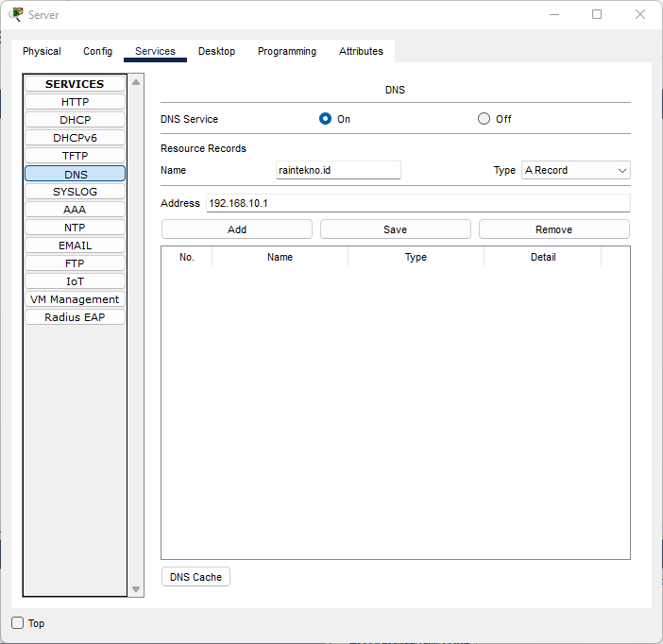Open the Programming tab
Image resolution: width=663 pixels, height=644 pixels.
[287, 51]
